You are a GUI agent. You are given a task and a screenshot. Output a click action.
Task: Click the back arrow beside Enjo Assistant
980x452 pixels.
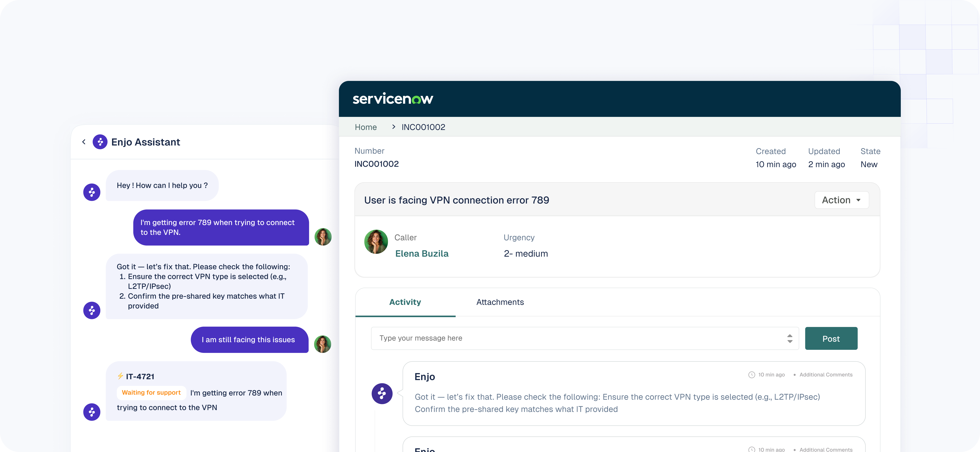[x=84, y=142]
